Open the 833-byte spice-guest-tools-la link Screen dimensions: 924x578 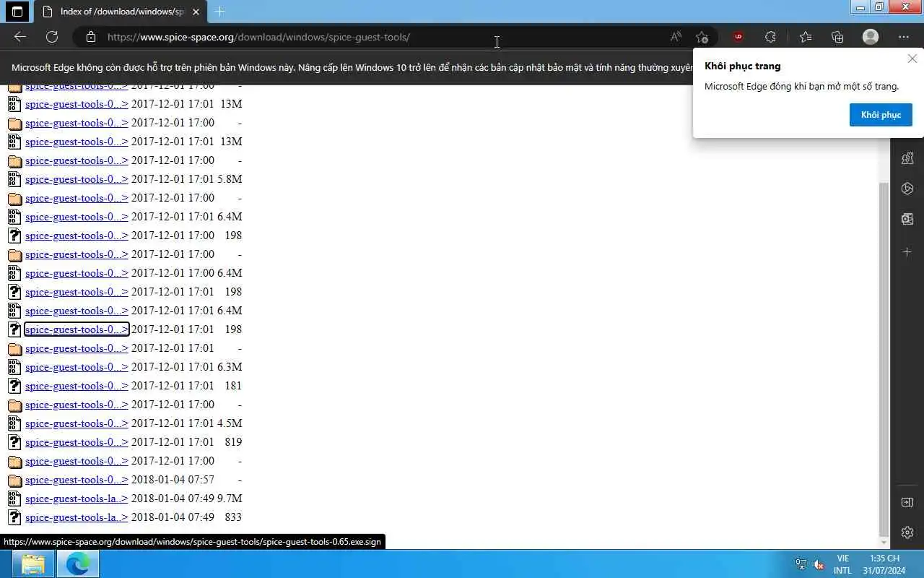tap(77, 517)
